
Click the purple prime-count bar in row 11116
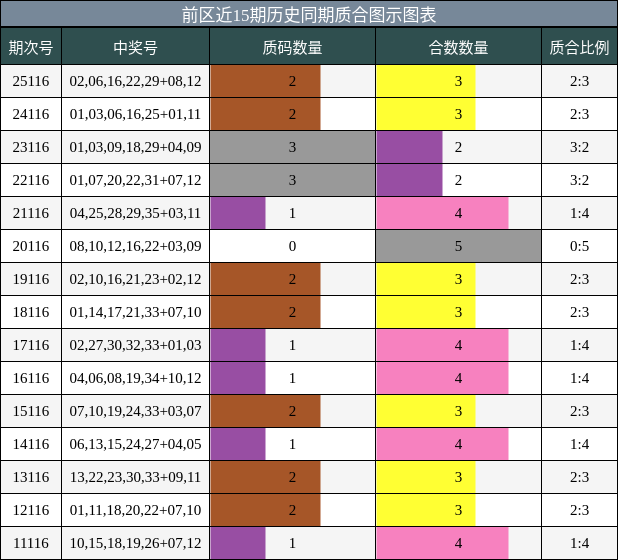(238, 543)
